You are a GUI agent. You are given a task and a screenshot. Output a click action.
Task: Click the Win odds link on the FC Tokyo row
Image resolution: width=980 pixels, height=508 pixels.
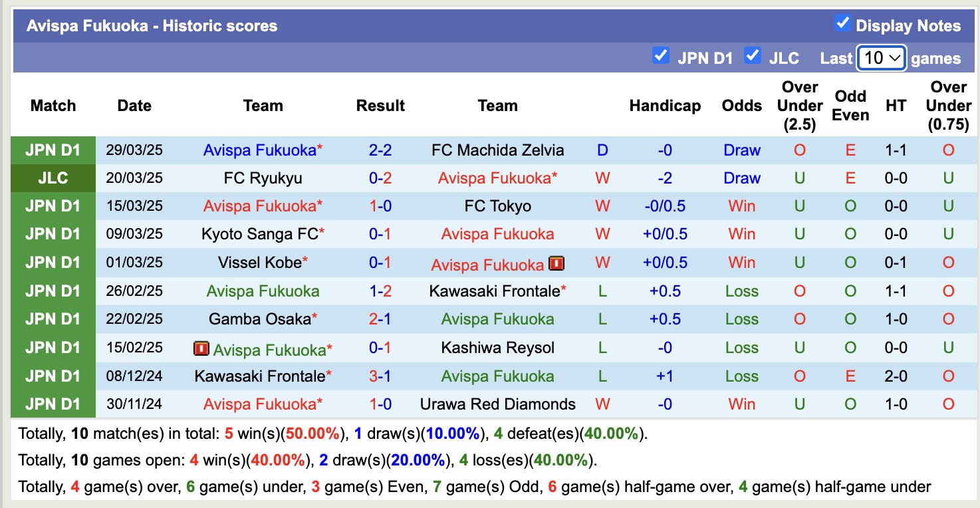pos(741,206)
